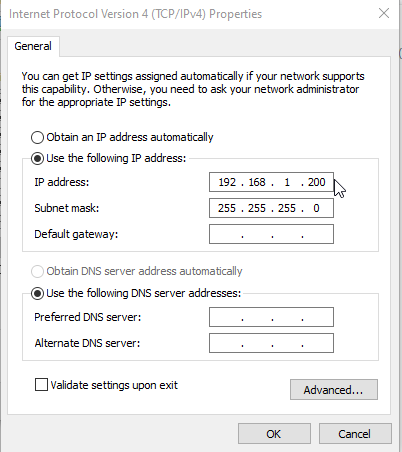Click the last octet of Default gateway
This screenshot has height=452, width=402.
[x=317, y=234]
